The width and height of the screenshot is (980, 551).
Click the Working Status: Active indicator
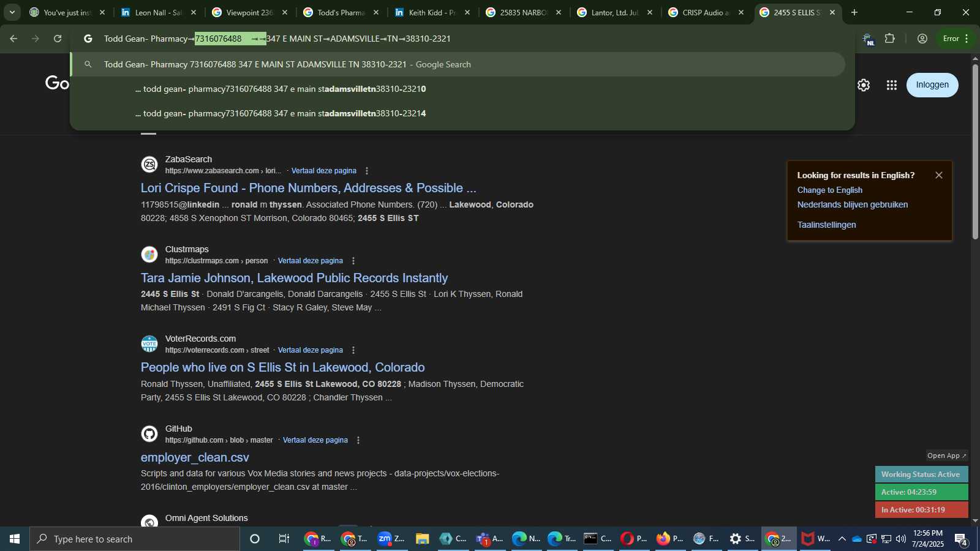pos(921,474)
